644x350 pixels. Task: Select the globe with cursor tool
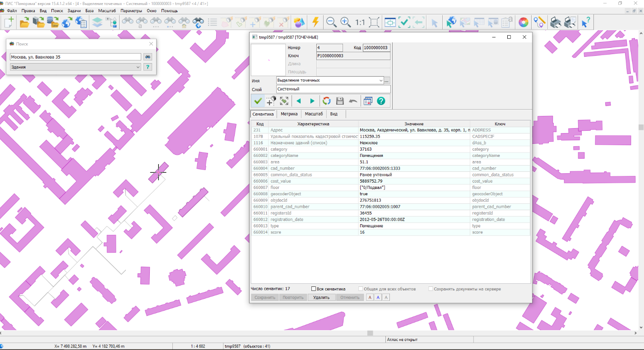[x=450, y=22]
